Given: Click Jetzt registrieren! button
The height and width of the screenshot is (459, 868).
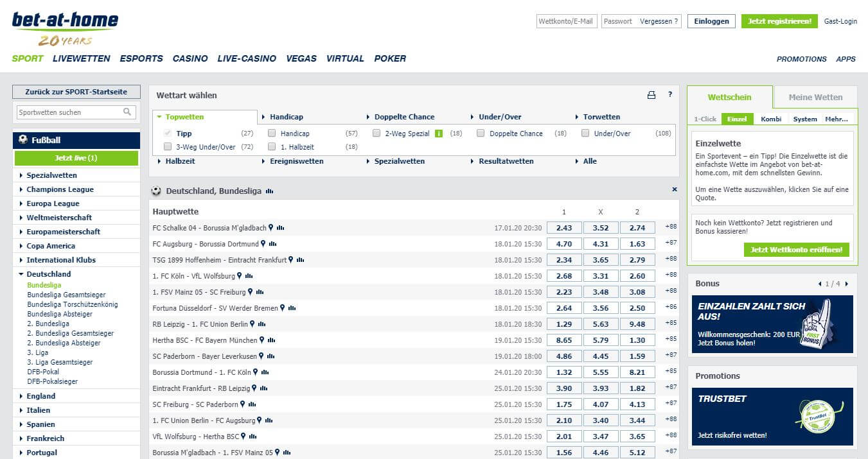Looking at the screenshot, I should point(779,21).
